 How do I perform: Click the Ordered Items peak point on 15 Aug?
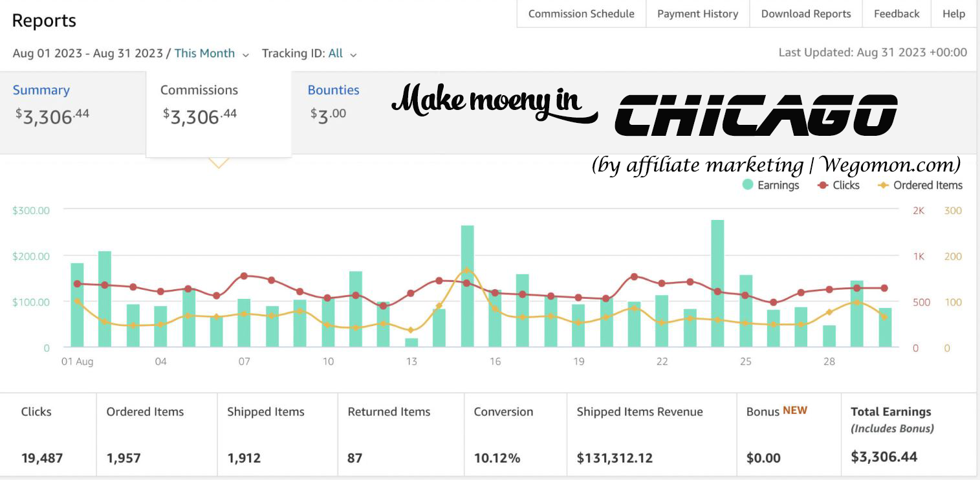467,270
